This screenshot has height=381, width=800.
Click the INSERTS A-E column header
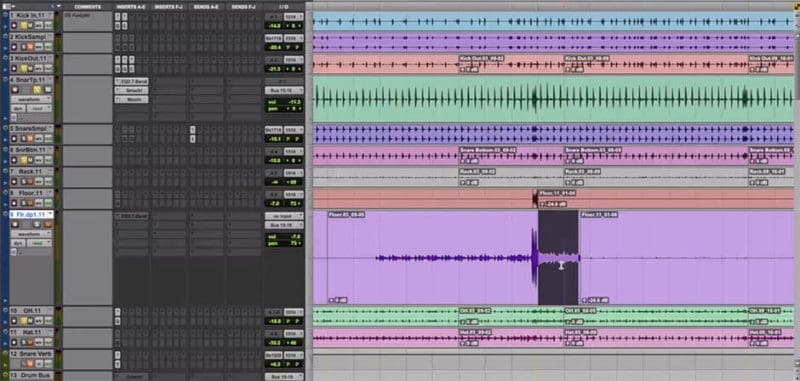pyautogui.click(x=131, y=7)
